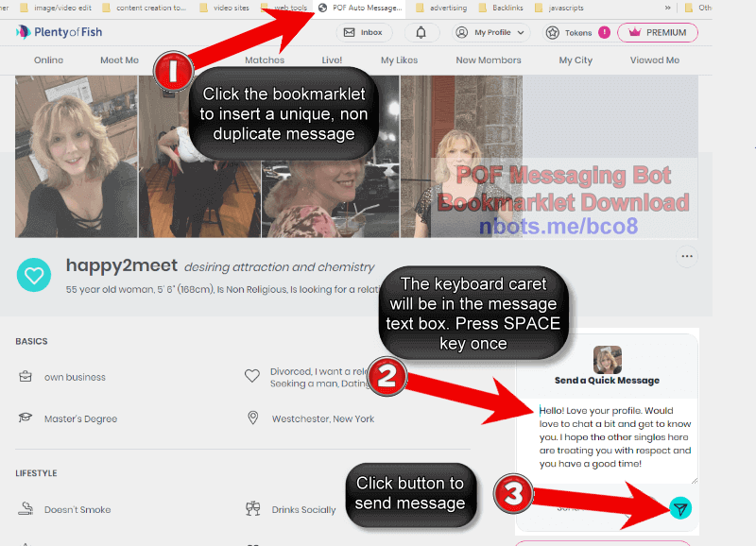Click the POF Auto Message bookmarklet
Image resolution: width=756 pixels, height=546 pixels.
[361, 8]
